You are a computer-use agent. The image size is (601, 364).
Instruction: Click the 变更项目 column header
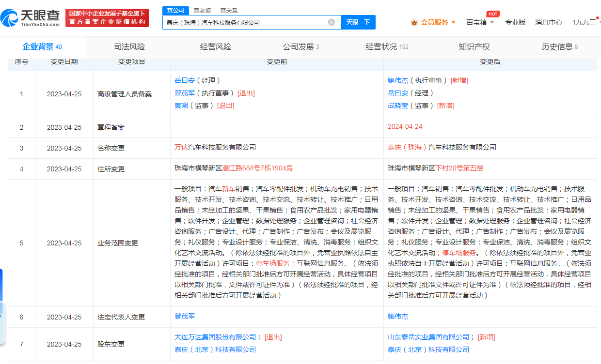[132, 62]
